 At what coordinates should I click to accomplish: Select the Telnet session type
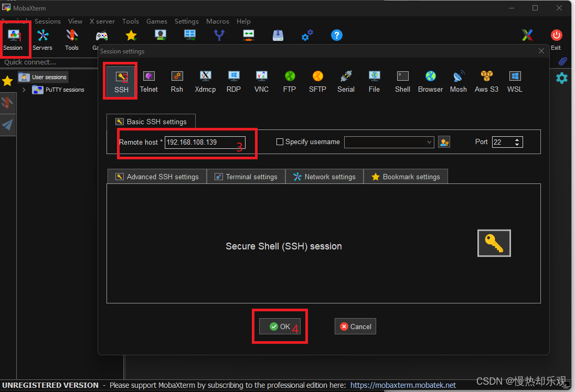click(x=149, y=82)
